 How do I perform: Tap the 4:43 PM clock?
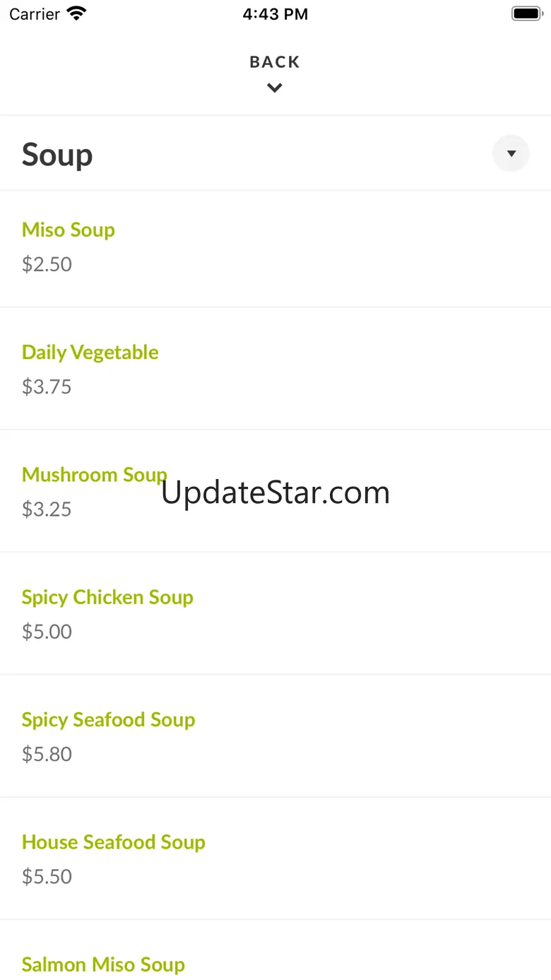tap(275, 14)
